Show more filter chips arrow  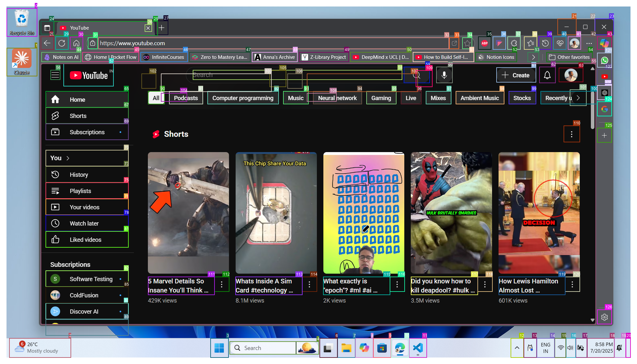pos(578,98)
